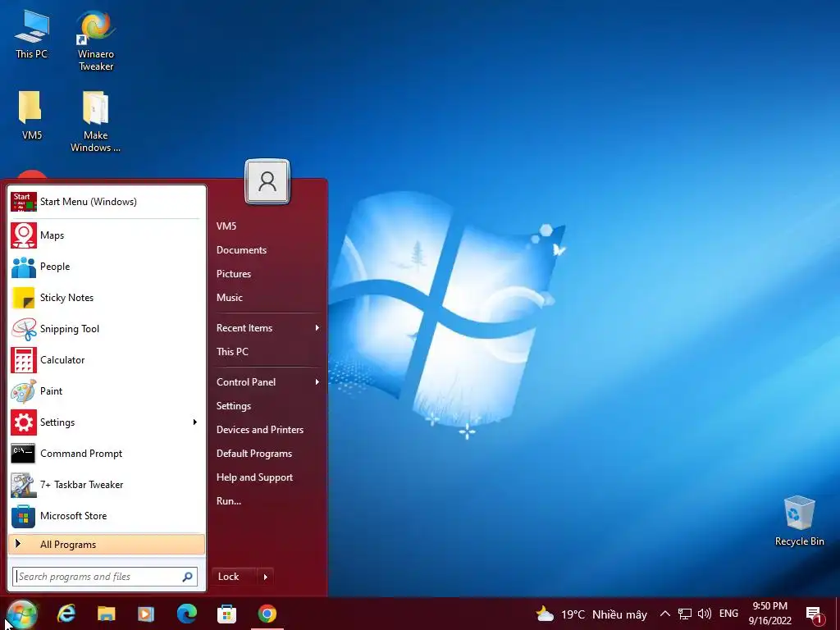Launch the Snipping Tool
840x630 pixels.
tap(107, 328)
